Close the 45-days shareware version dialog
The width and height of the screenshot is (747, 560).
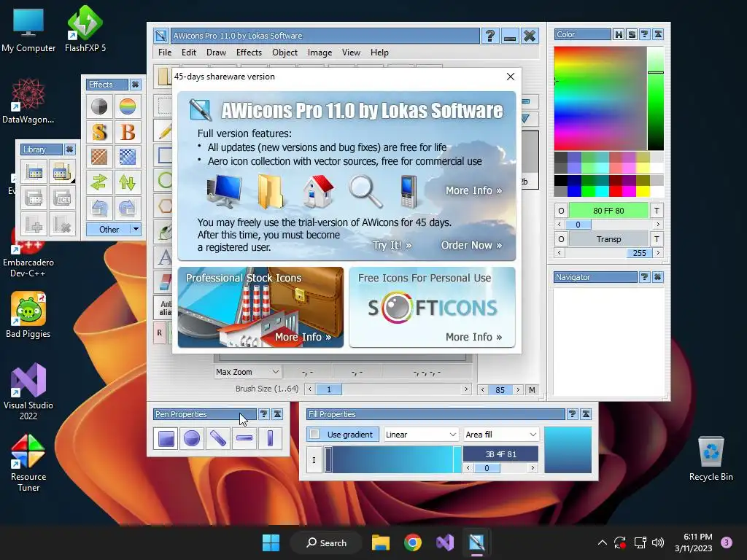(x=511, y=77)
